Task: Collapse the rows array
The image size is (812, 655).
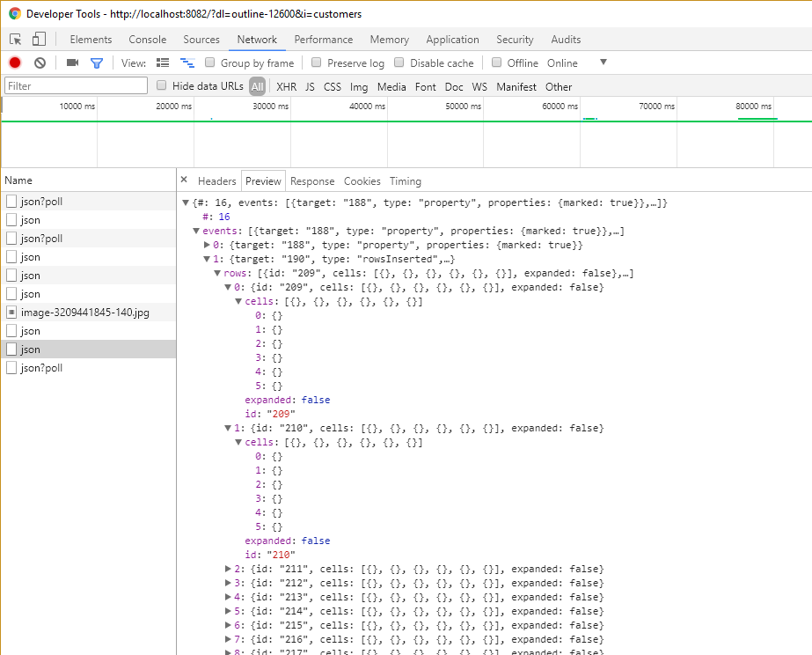Action: [x=217, y=273]
